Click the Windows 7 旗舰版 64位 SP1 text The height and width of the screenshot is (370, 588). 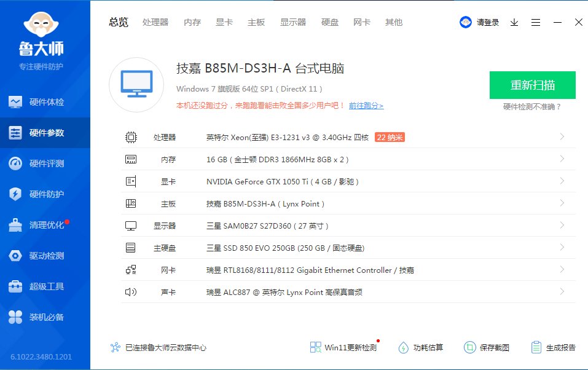pyautogui.click(x=249, y=89)
